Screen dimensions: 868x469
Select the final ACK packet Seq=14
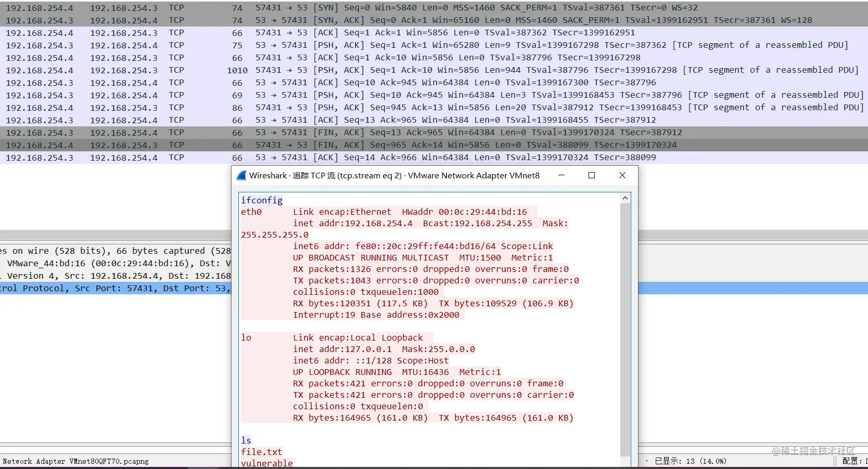pyautogui.click(x=434, y=158)
